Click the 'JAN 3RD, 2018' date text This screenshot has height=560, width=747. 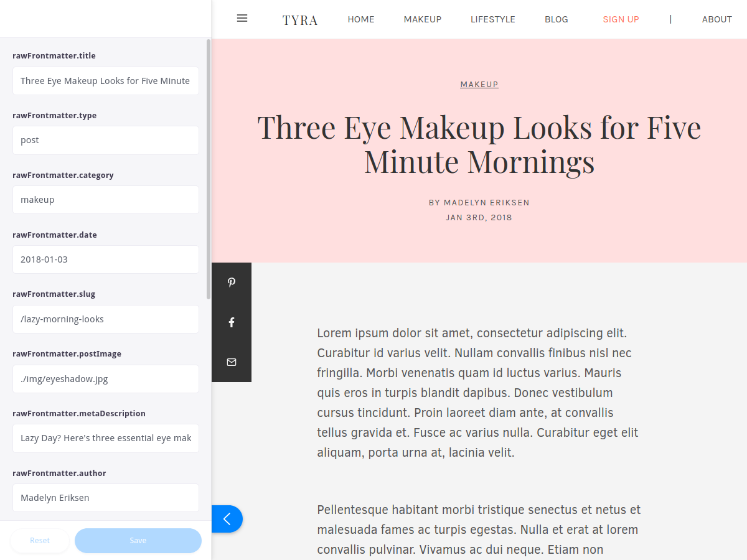point(479,218)
